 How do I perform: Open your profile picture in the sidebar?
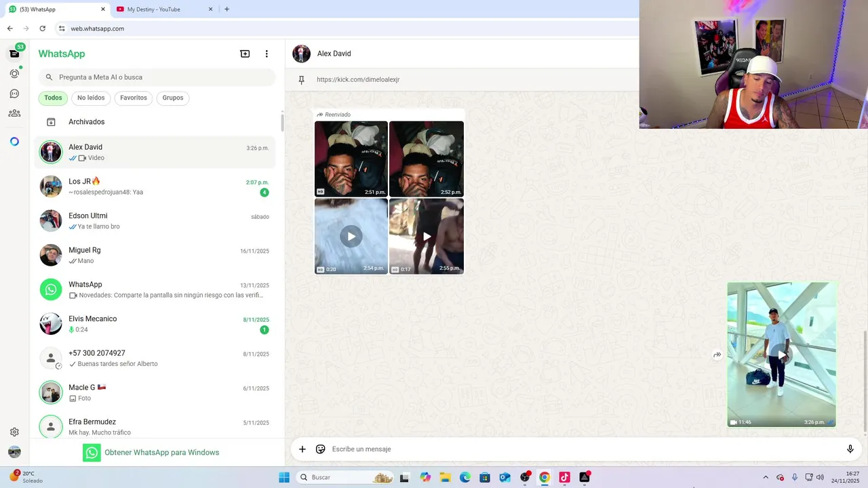pos(14,452)
